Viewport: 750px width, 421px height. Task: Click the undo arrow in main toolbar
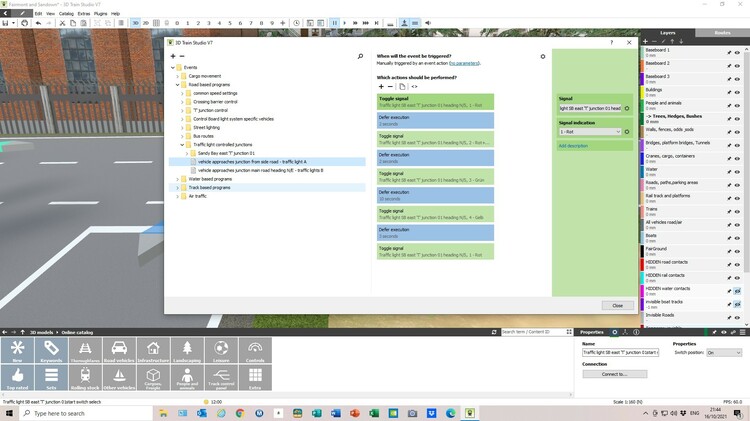[x=38, y=23]
